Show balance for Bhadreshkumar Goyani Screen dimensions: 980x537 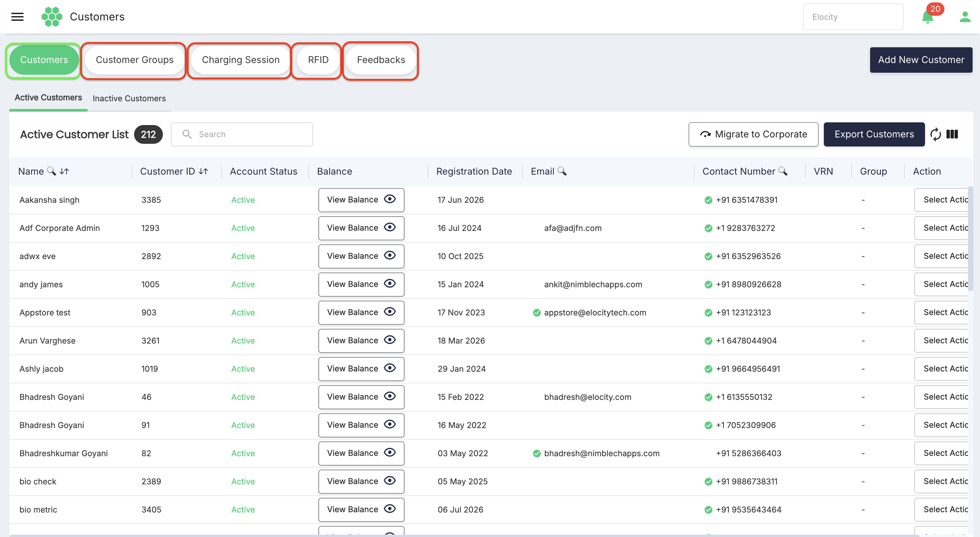pyautogui.click(x=361, y=453)
